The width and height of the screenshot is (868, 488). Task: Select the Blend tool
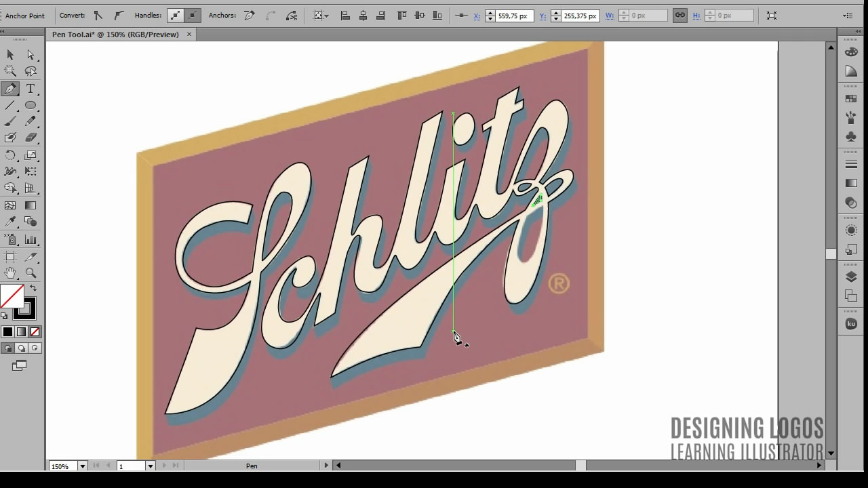tap(31, 222)
